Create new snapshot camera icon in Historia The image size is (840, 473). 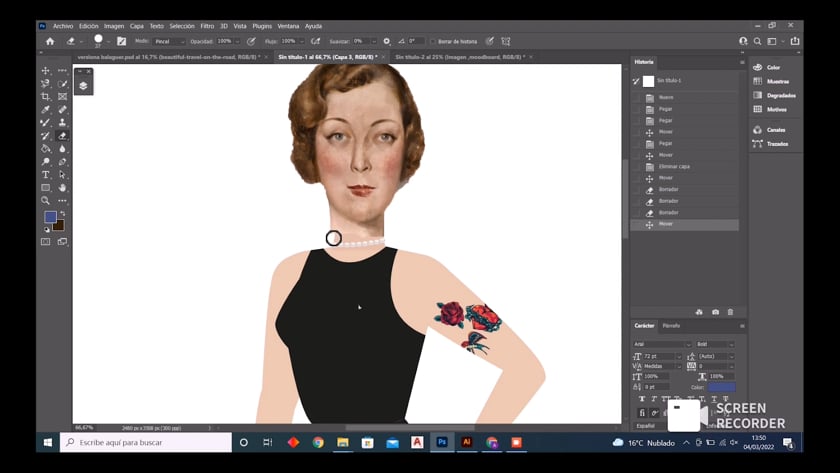coord(715,312)
